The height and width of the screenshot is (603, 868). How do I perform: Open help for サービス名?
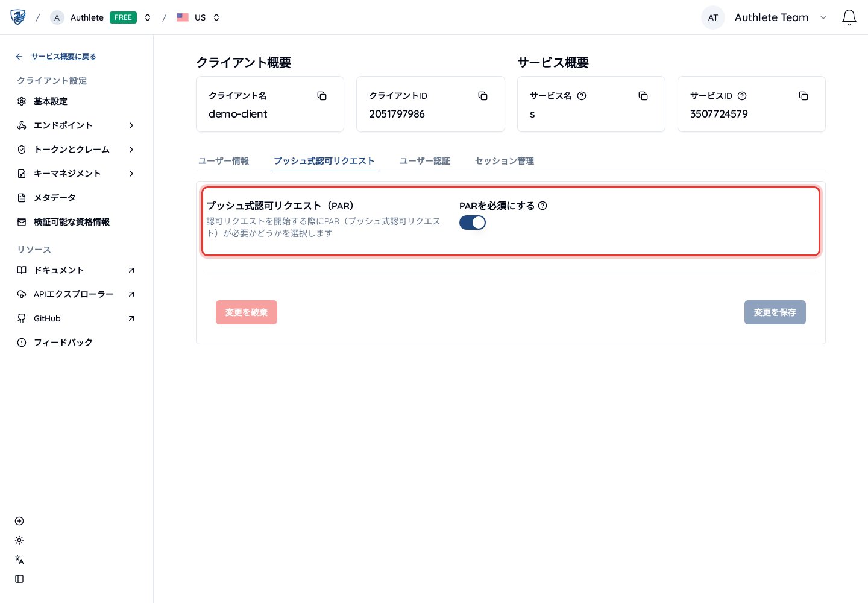[x=582, y=96]
